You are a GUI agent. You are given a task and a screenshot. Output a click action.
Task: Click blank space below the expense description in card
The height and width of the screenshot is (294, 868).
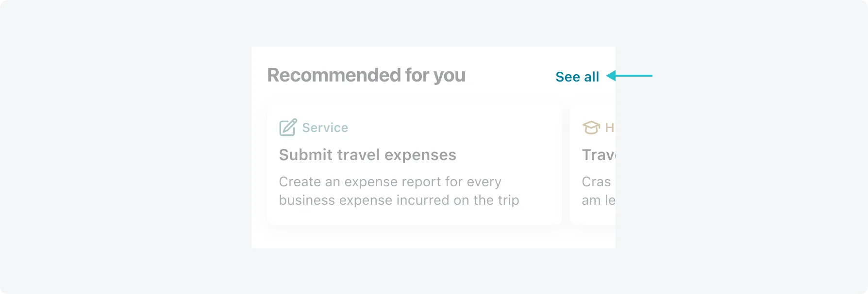(x=415, y=216)
